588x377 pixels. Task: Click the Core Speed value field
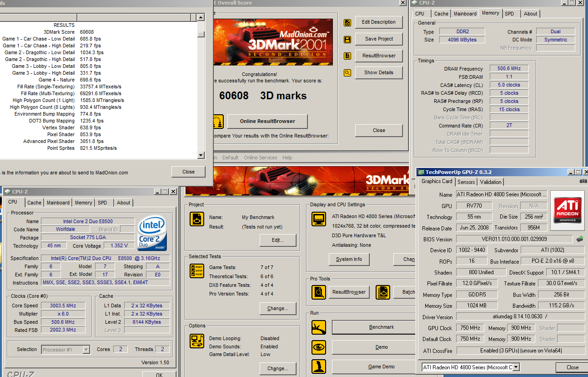point(63,306)
